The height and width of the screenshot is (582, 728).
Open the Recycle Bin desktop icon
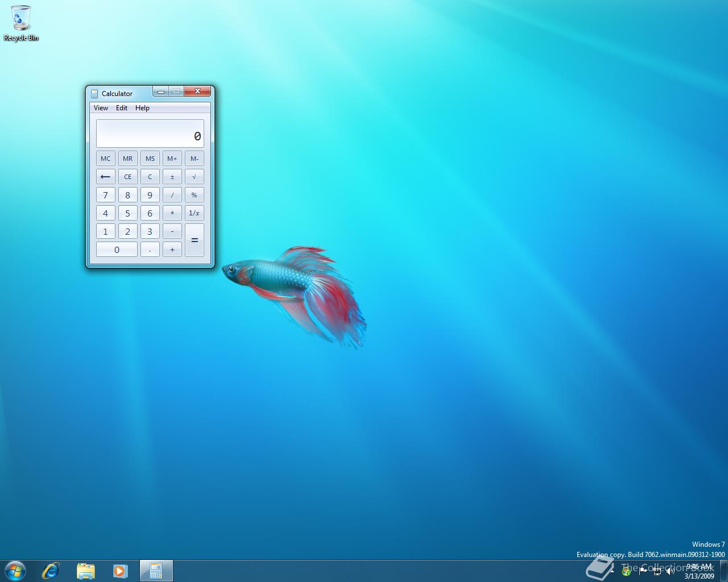point(21,23)
